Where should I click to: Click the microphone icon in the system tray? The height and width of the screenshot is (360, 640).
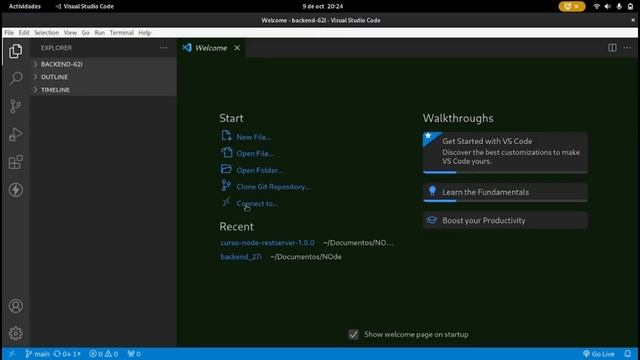[x=619, y=6]
